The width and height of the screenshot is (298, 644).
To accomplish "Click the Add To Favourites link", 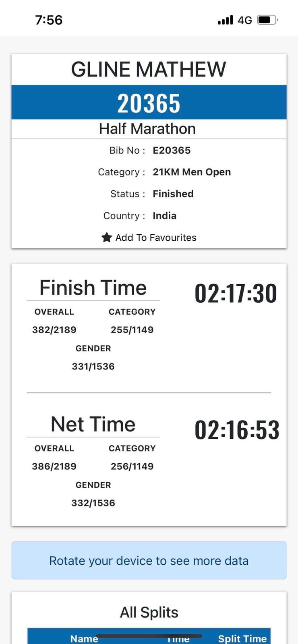I will (x=156, y=237).
